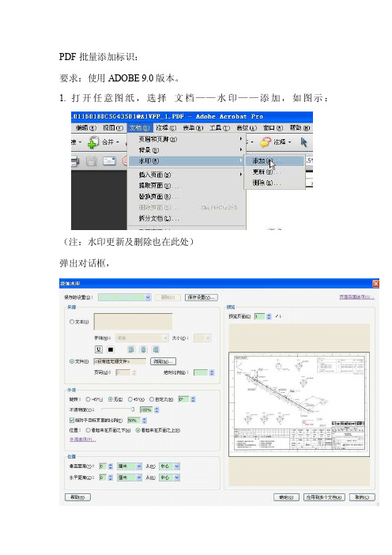The image size is (392, 555).
Task: Open the horizontal distance 从 (From) dropdown
Action: point(170,478)
